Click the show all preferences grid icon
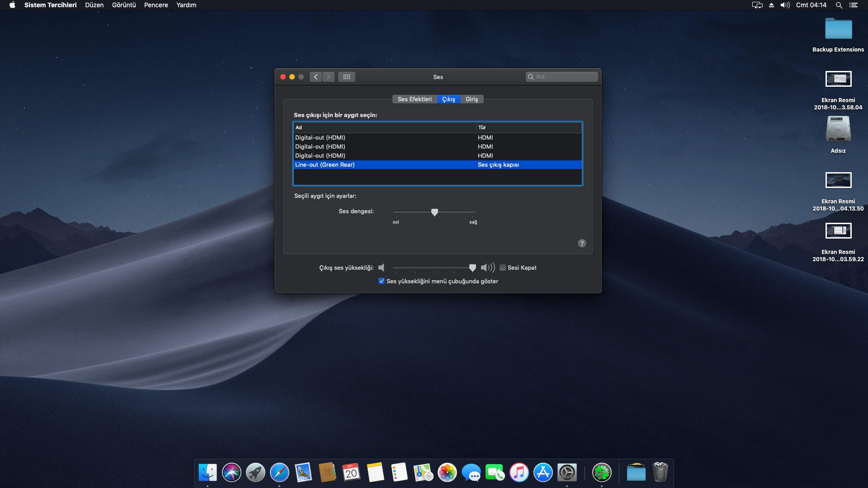868x488 pixels. coord(347,77)
